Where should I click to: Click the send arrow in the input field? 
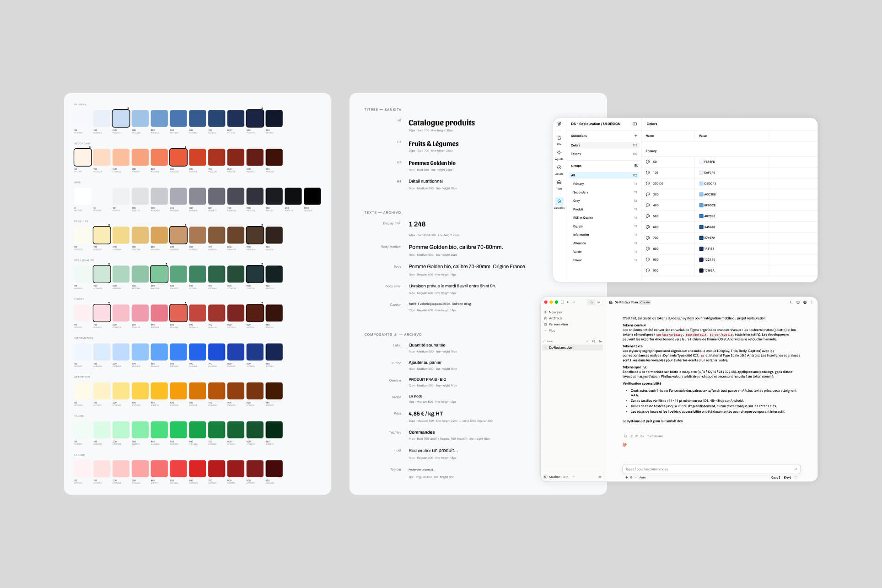coord(796,469)
